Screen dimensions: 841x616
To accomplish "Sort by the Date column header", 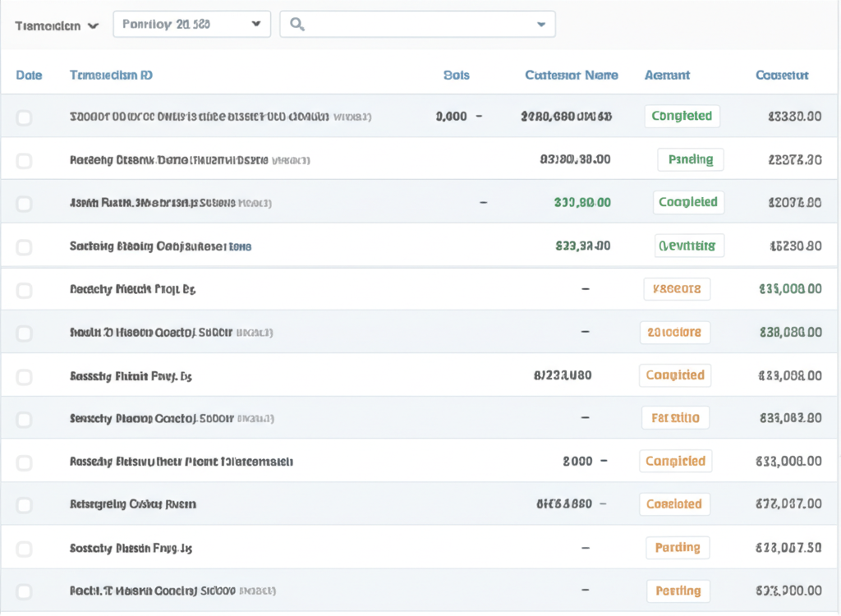I will click(x=29, y=75).
